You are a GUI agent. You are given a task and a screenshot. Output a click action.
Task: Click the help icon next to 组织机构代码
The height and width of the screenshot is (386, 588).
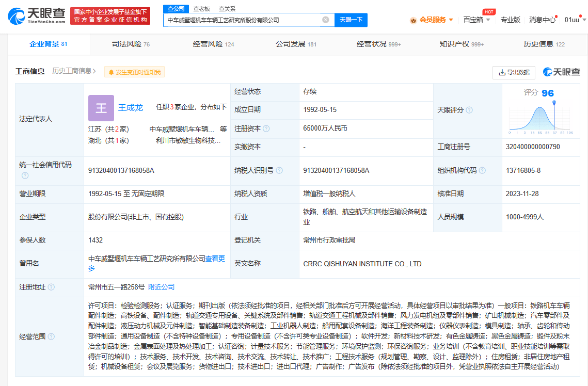coord(482,170)
